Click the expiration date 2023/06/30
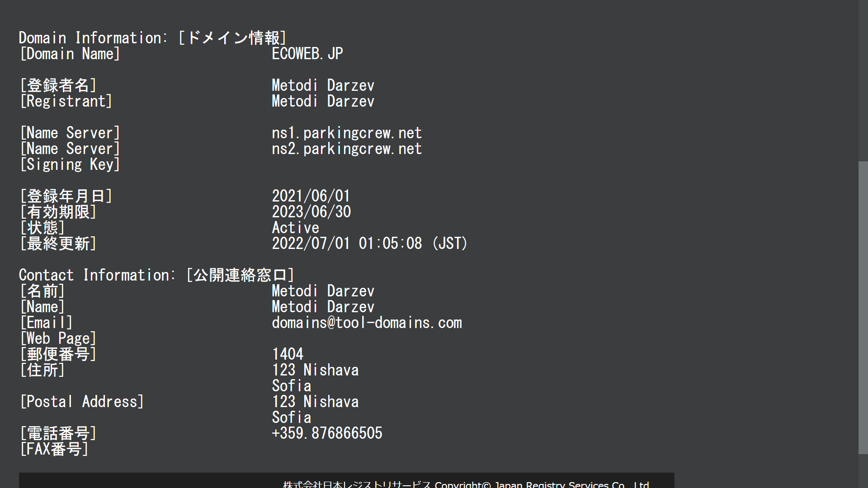Viewport: 868px width, 488px height. coord(311,211)
